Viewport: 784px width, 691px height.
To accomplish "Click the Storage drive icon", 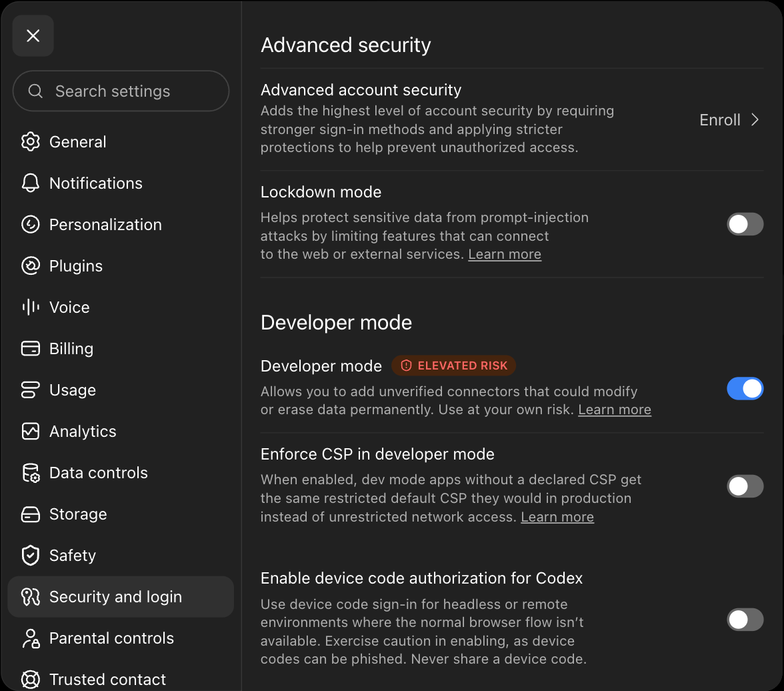I will click(31, 514).
